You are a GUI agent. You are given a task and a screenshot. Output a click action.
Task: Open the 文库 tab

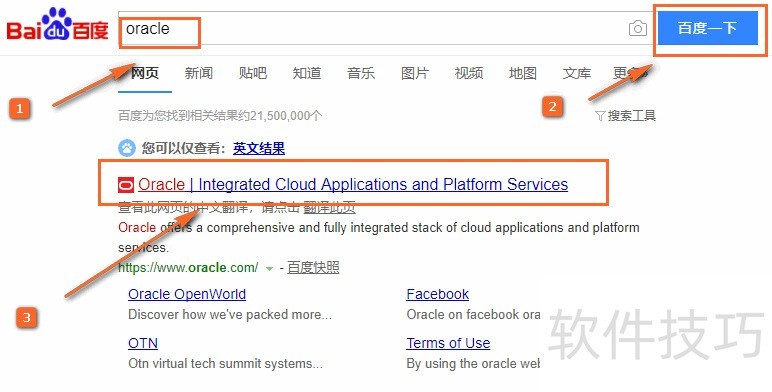pos(577,73)
